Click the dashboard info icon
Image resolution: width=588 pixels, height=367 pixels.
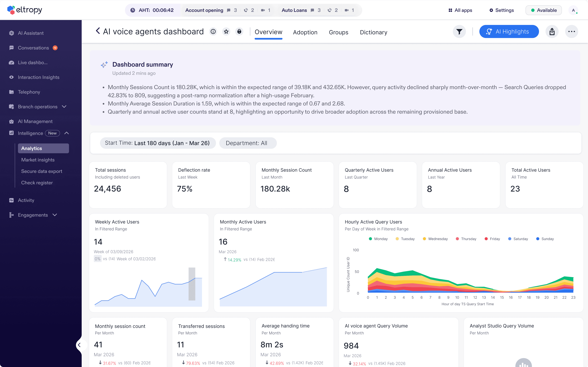(x=213, y=32)
